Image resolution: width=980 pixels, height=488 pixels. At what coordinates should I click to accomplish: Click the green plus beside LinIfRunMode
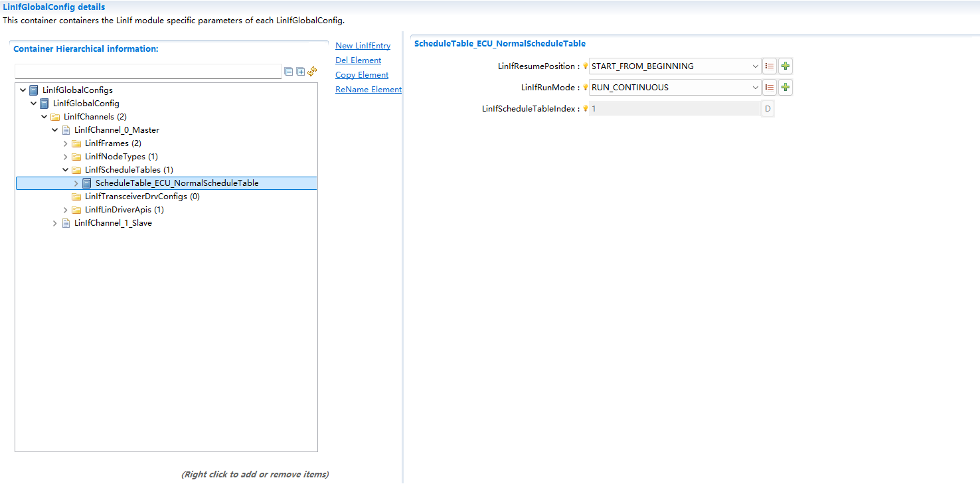coord(785,87)
